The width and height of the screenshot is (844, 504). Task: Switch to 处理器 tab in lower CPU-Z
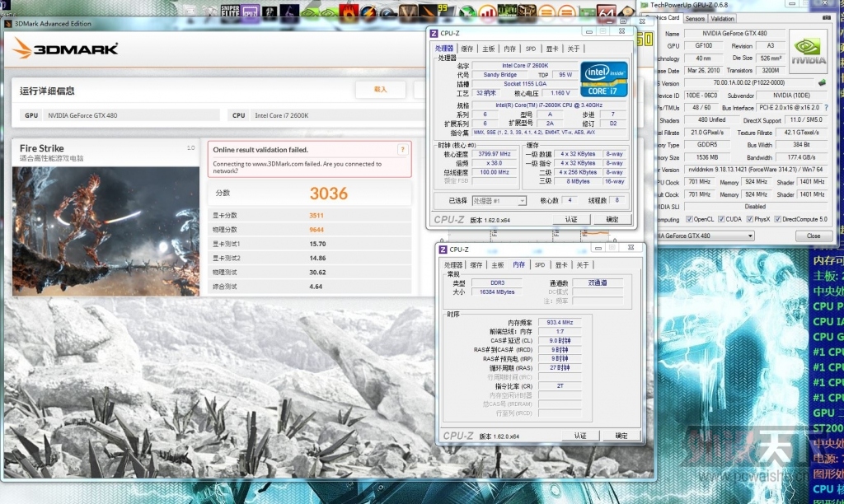(453, 265)
